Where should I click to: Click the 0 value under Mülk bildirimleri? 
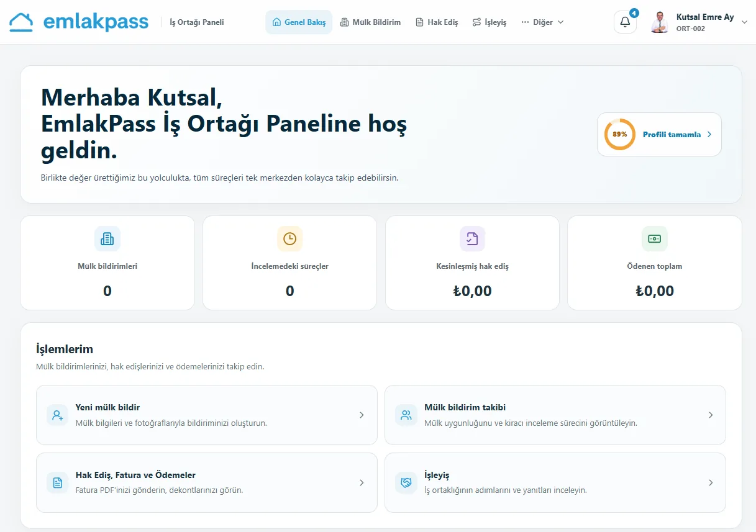tap(107, 291)
